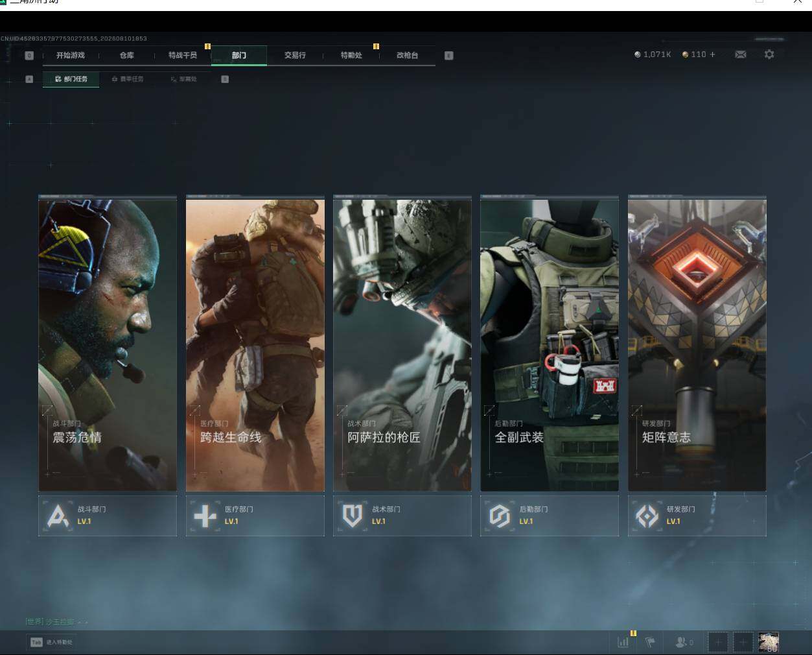
Task: Click the 1,071K currency display
Action: pos(653,54)
